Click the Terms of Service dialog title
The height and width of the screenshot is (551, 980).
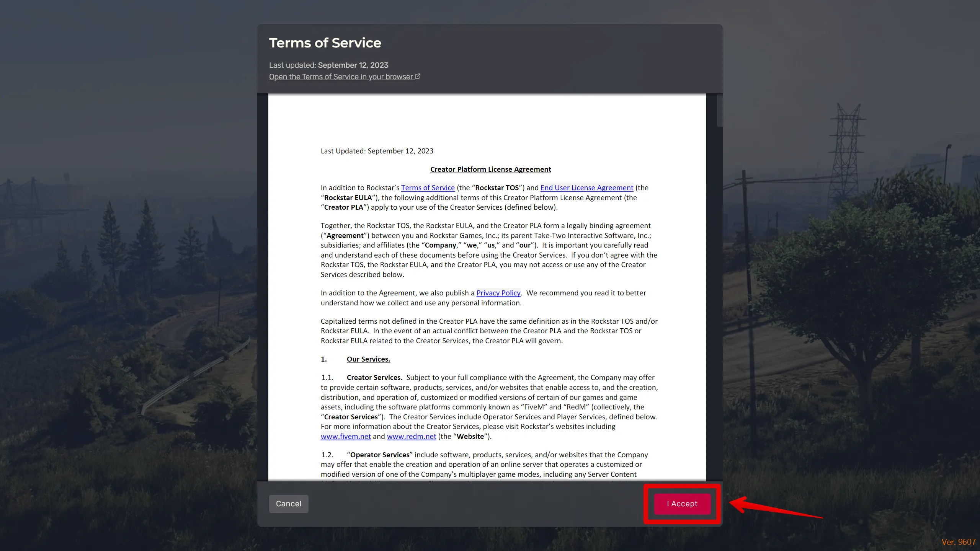325,43
